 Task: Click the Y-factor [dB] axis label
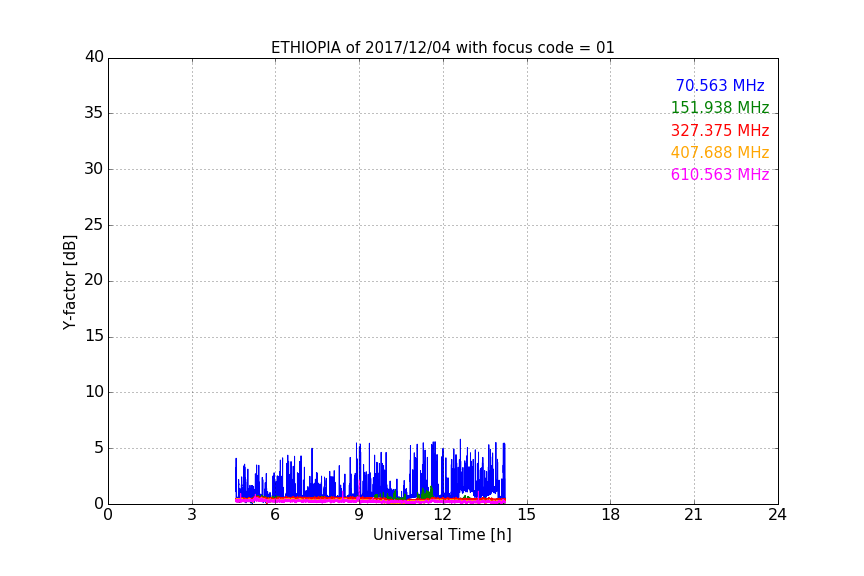(69, 282)
